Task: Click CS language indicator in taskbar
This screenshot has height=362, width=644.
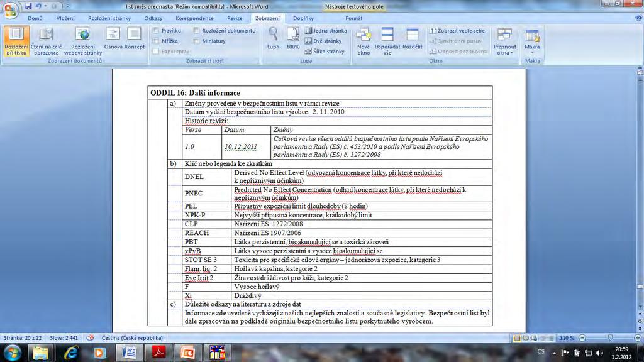Action: coord(541,352)
